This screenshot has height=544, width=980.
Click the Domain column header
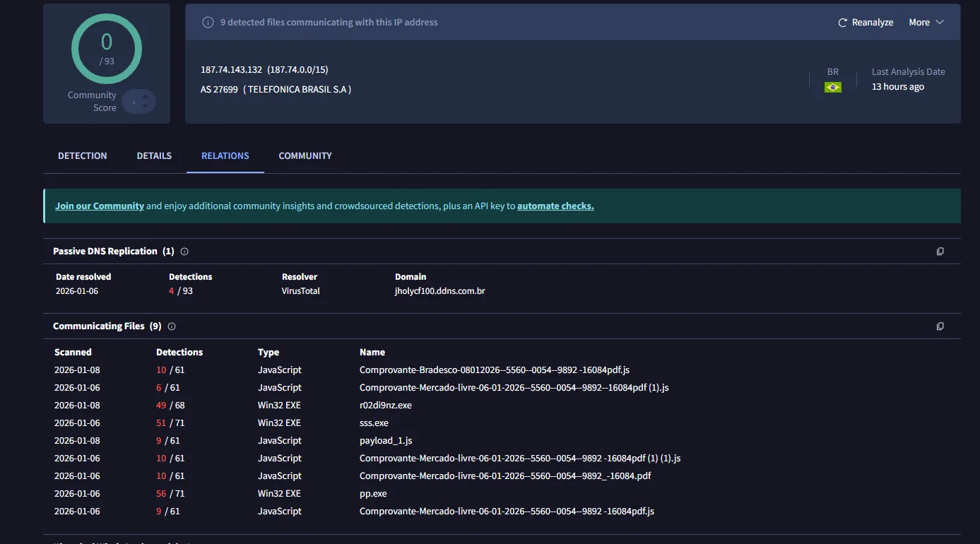(x=411, y=277)
